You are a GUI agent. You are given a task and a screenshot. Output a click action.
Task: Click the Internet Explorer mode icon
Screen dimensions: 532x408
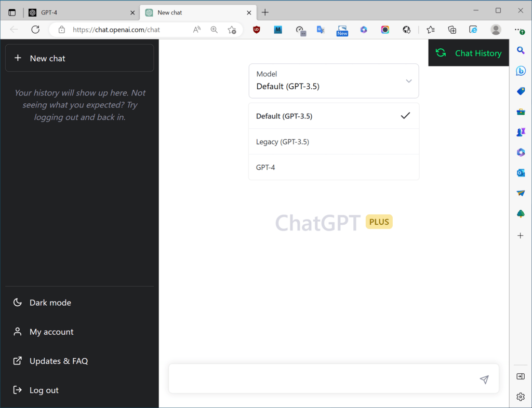[x=473, y=30]
